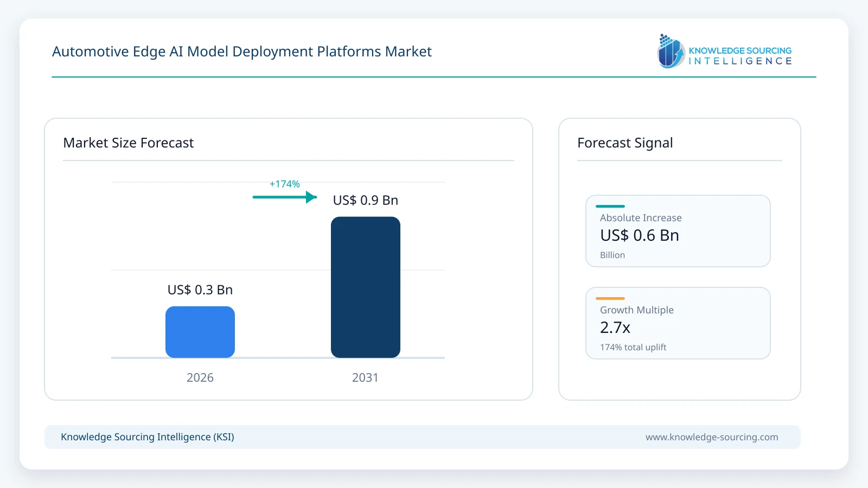
Task: Click the footer text 'Knowledge Sourcing Intelligence (KSI)'
Action: pos(148,437)
